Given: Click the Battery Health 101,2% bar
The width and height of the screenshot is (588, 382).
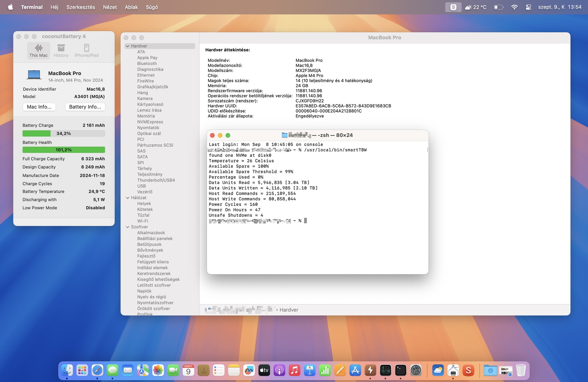Looking at the screenshot, I should [64, 150].
